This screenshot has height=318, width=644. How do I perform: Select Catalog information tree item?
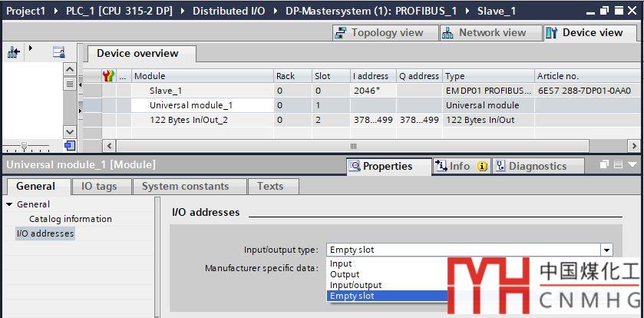[x=70, y=219]
